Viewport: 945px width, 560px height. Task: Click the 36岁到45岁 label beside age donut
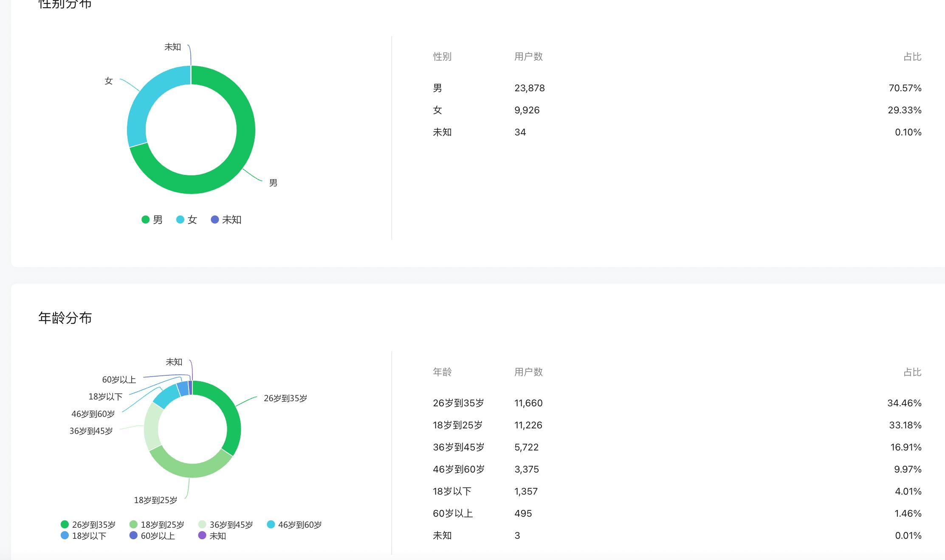coord(91,431)
